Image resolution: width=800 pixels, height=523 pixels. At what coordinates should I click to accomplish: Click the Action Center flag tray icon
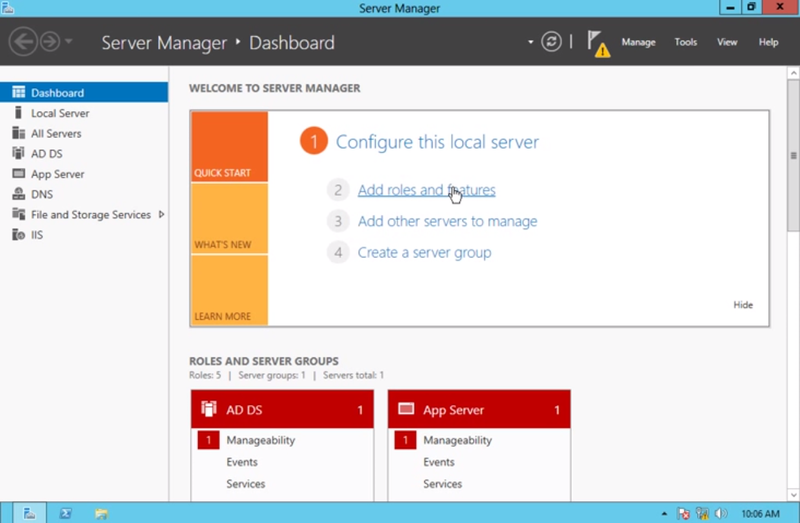point(684,514)
